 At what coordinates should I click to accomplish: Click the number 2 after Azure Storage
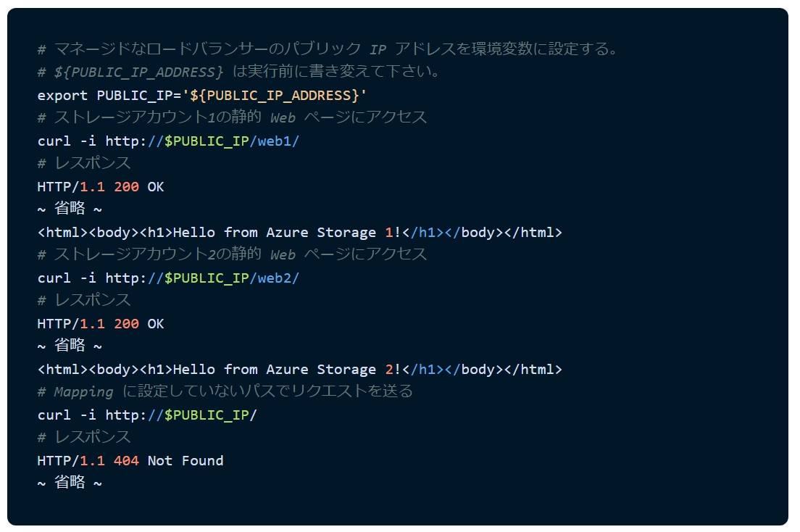click(390, 369)
